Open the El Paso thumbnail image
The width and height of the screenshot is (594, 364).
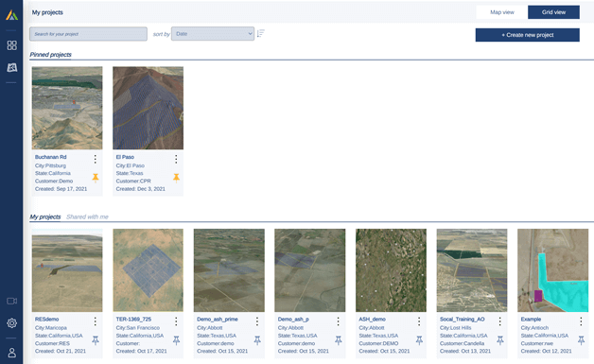tap(148, 108)
